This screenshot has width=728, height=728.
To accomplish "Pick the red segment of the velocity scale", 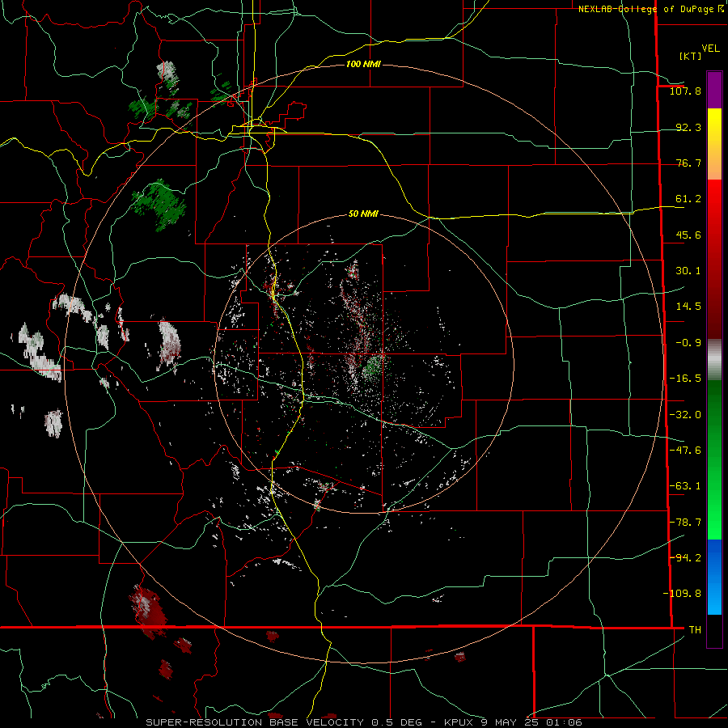I will click(x=714, y=259).
